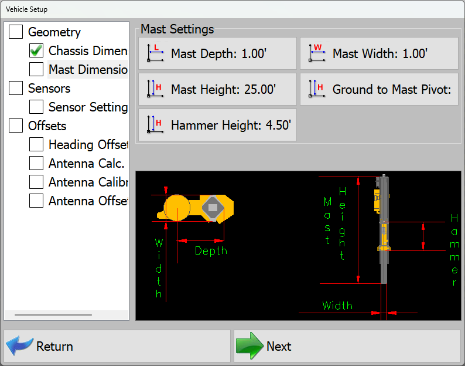
Task: Select the Sensors tree label
Action: coord(49,88)
